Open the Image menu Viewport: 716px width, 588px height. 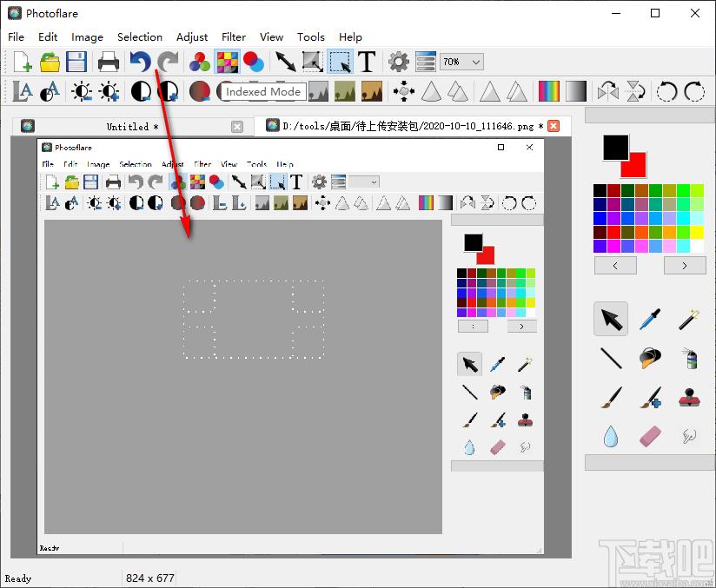87,37
